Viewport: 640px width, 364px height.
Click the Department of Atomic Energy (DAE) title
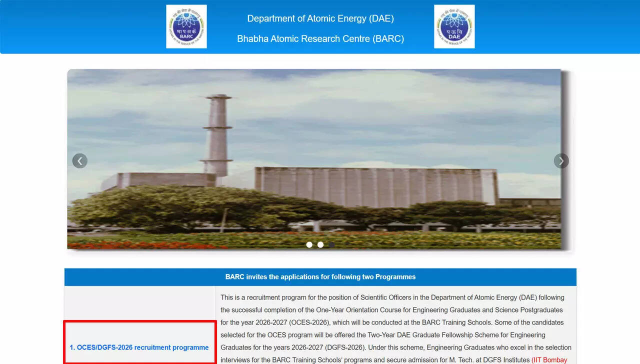[x=320, y=18]
